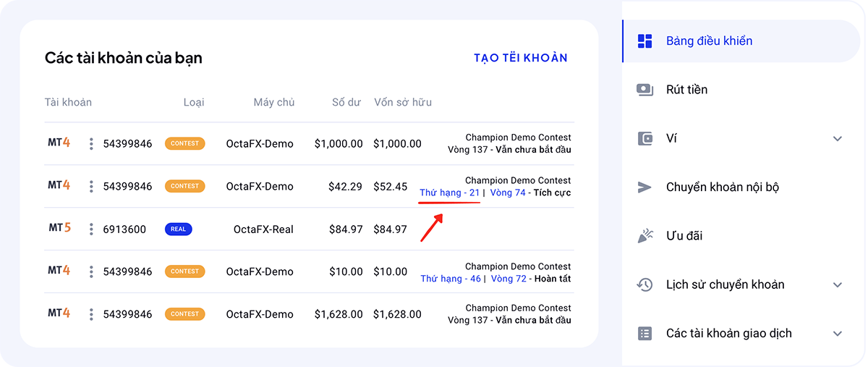Screen dimensions: 868x367
Task: Click the TẠO TÀI KHOẢN create account button
Action: pos(521,58)
